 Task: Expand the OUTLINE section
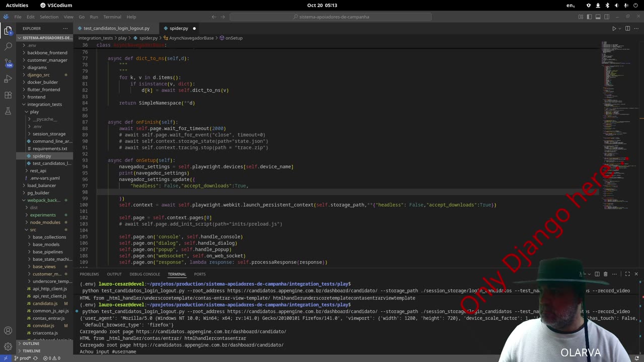pos(45,343)
